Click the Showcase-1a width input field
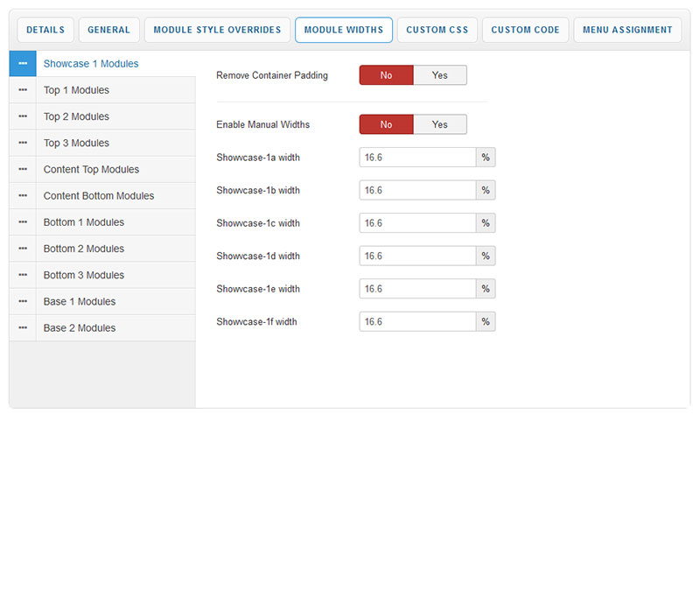This screenshot has height=590, width=700. pyautogui.click(x=417, y=158)
